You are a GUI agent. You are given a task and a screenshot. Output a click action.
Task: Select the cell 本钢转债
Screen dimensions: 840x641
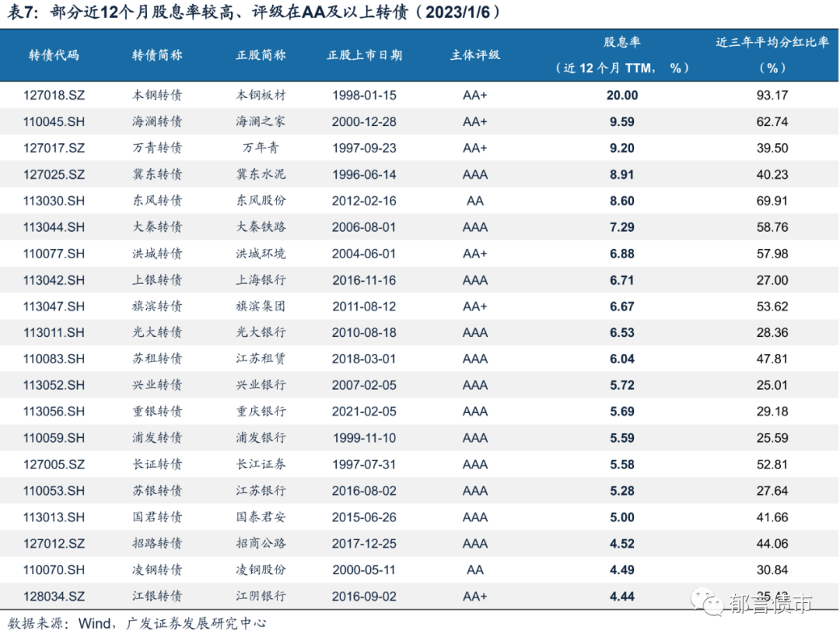(157, 96)
